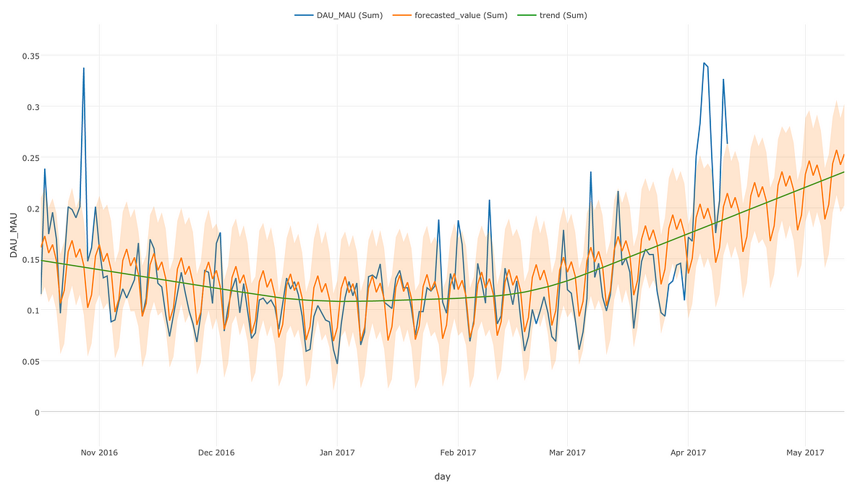Click the Mar 2017 x-axis label

(x=567, y=453)
